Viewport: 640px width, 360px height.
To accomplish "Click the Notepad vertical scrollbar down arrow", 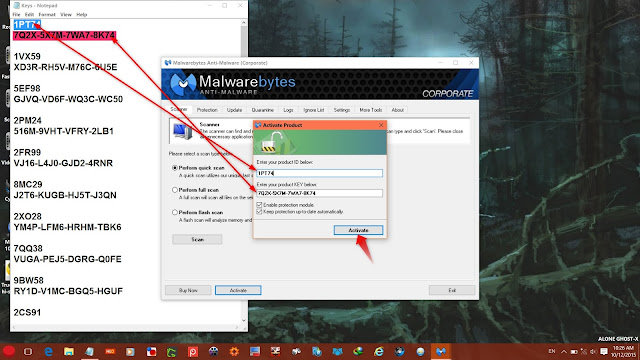I will click(x=244, y=320).
